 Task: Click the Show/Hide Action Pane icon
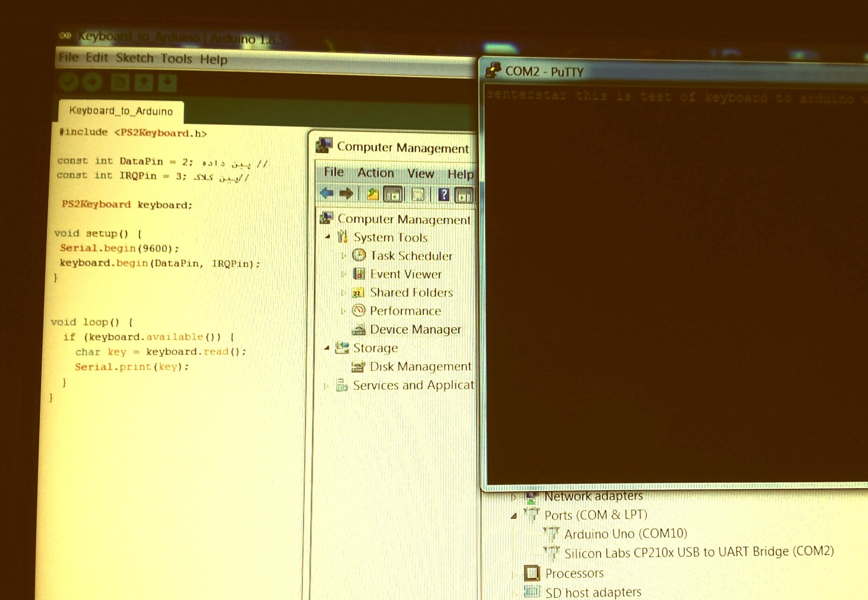coord(464,195)
